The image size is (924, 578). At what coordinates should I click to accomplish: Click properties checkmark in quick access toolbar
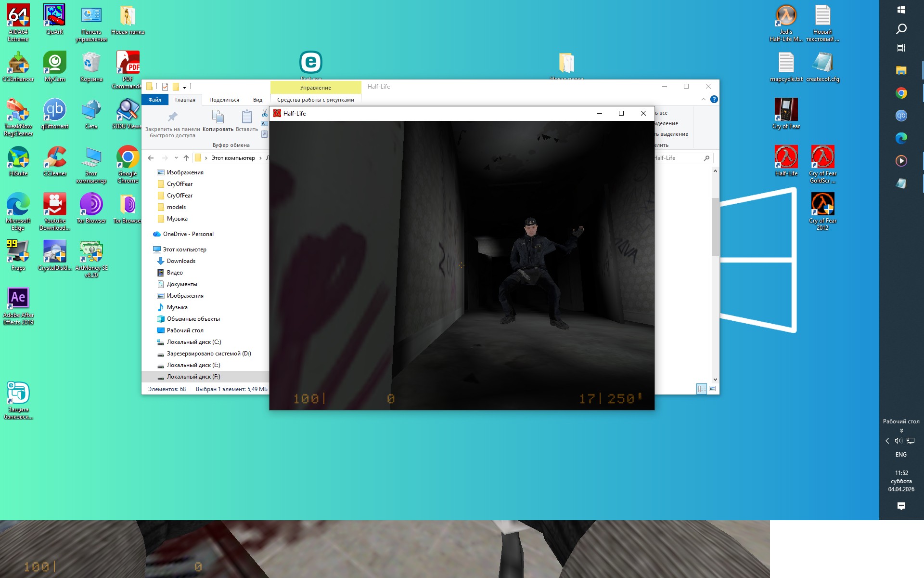(165, 87)
